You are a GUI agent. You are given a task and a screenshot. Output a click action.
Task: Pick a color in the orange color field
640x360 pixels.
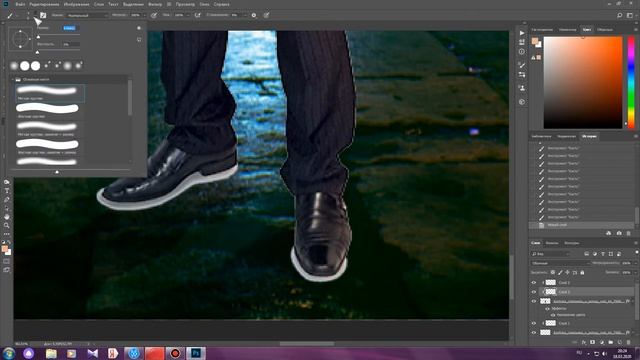pos(583,82)
